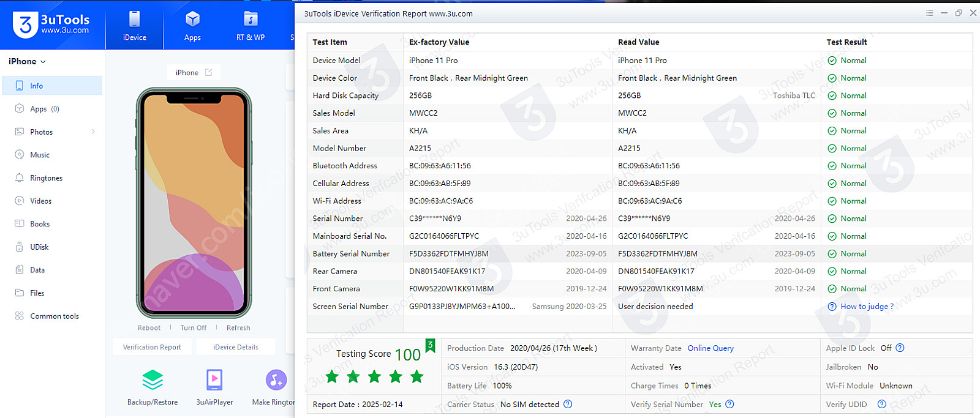
Task: Open the Verification Report button
Action: point(152,347)
